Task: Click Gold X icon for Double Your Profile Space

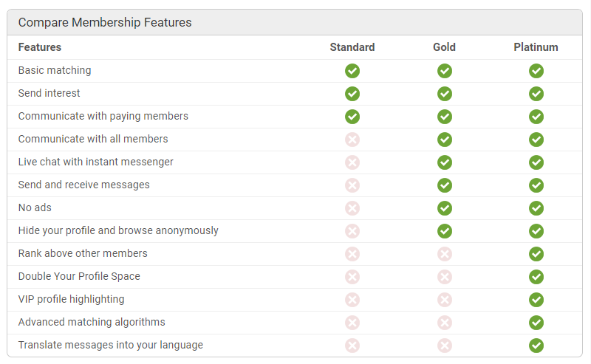Action: pyautogui.click(x=445, y=277)
